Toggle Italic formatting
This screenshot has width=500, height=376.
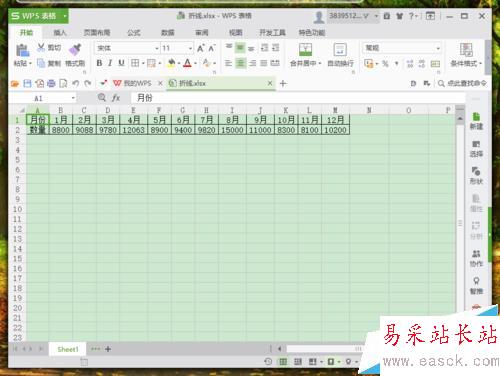coord(110,63)
